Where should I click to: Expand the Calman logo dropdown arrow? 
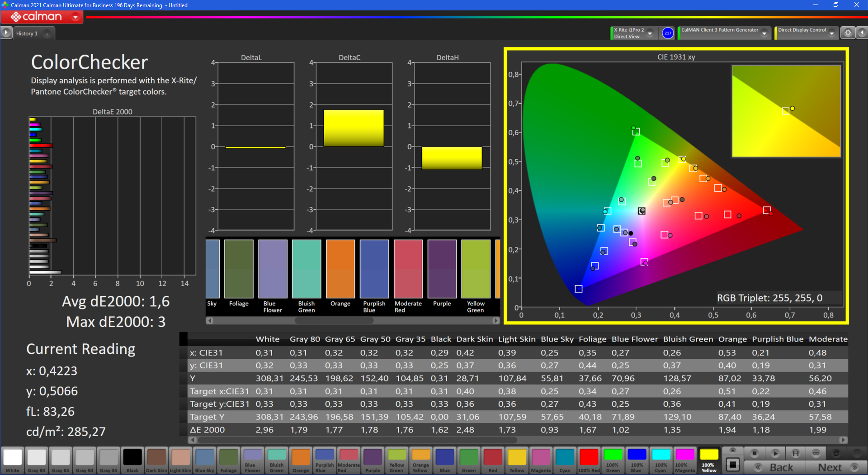75,17
